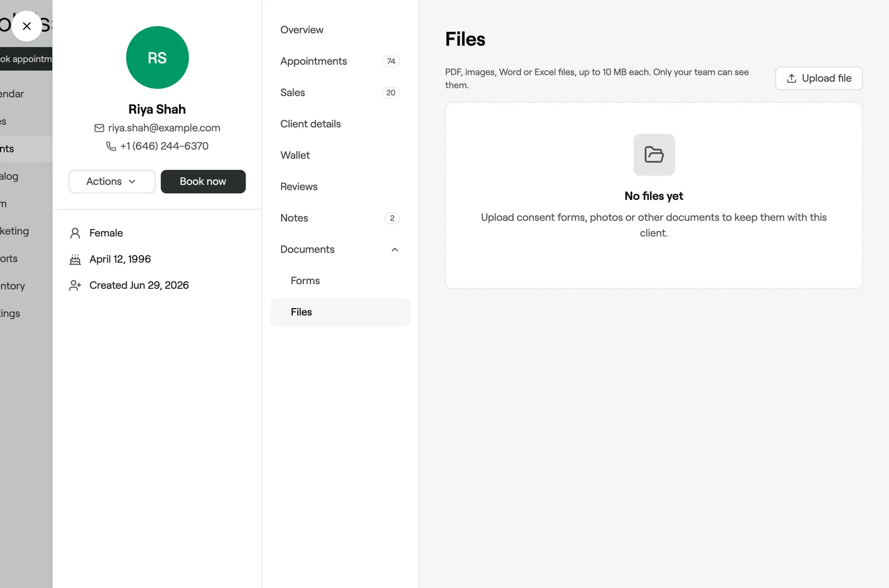Open the Reviews section
This screenshot has width=889, height=588.
pyautogui.click(x=340, y=187)
